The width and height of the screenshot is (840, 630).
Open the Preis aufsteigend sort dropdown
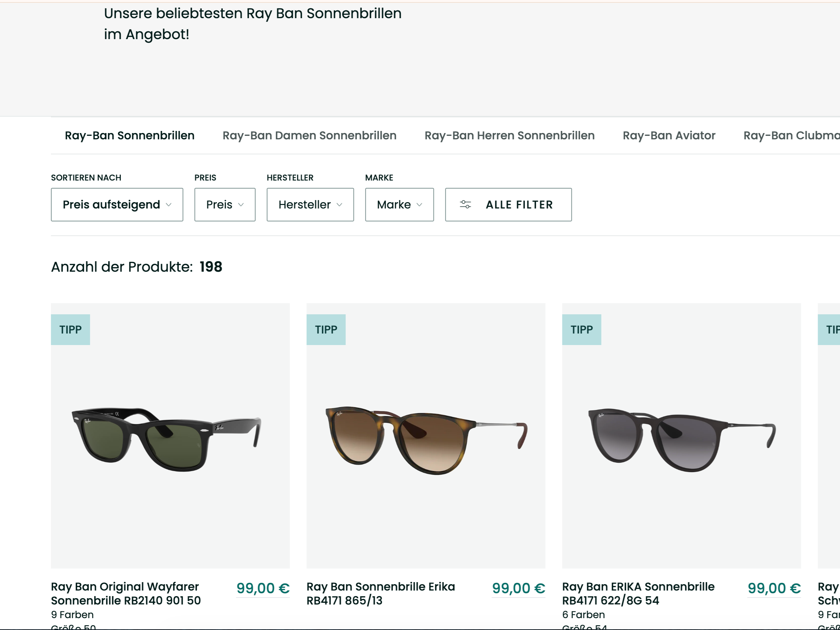coord(117,205)
